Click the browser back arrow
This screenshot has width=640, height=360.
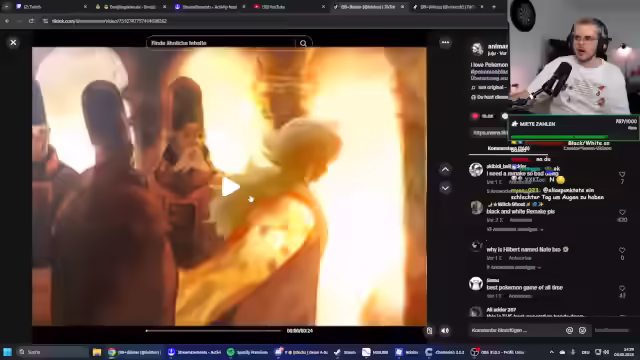tap(7, 21)
